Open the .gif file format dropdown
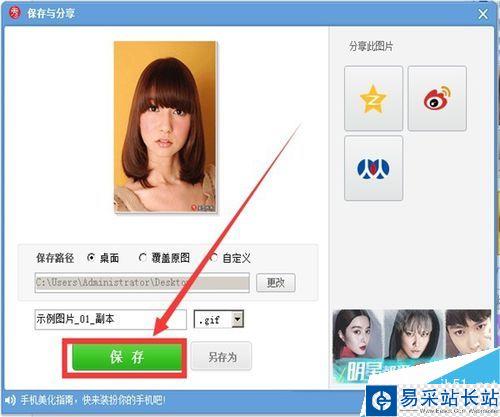Viewport: 500px width, 417px height. pos(237,319)
